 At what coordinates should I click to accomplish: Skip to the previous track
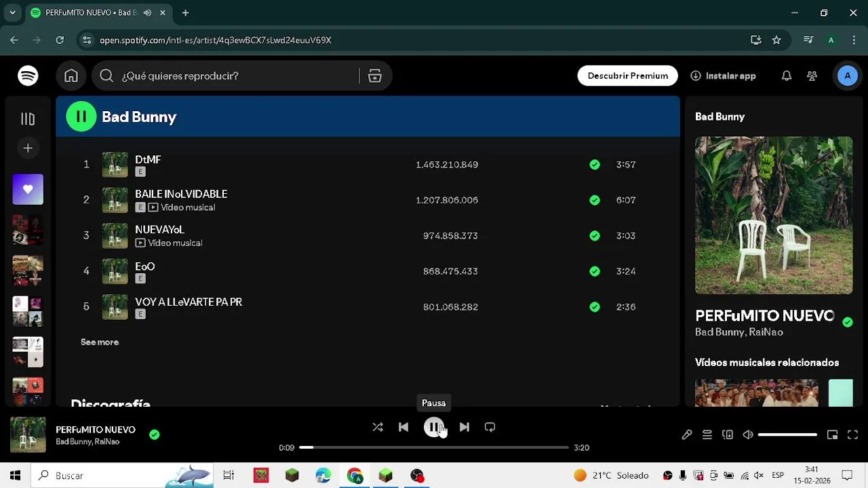pos(403,427)
